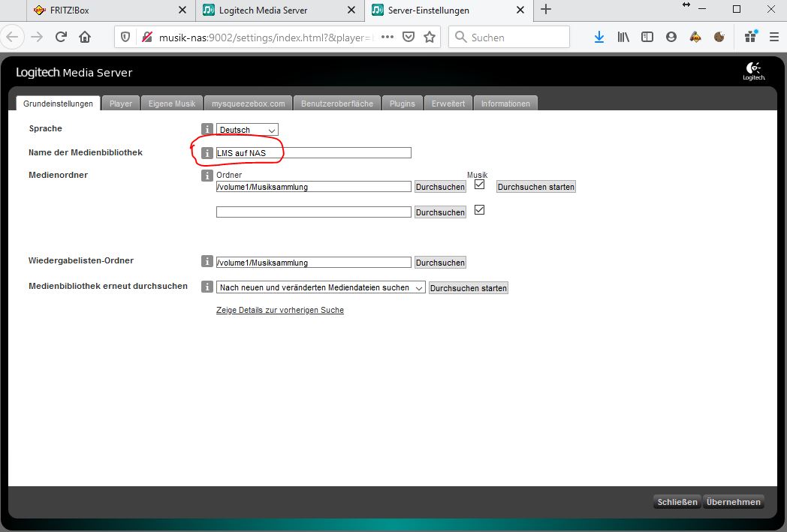Open info icon for Medienordner
The width and height of the screenshot is (787, 532).
[207, 176]
